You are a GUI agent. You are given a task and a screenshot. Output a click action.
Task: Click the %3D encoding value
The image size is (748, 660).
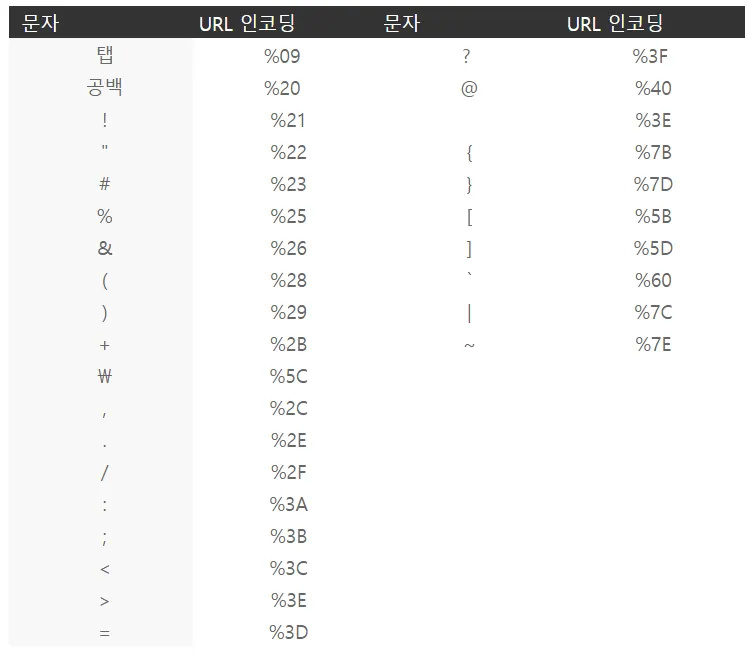[288, 632]
